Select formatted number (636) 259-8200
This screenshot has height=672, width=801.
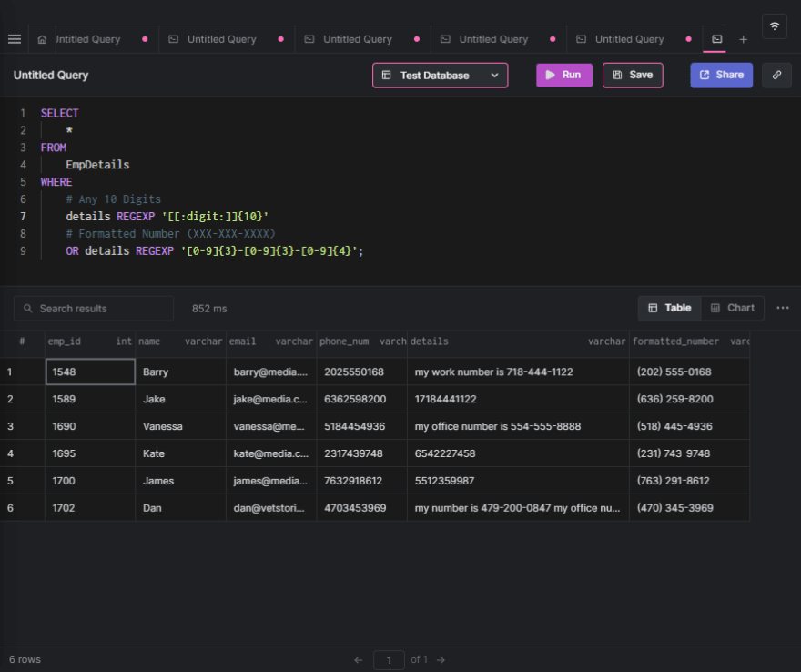[x=690, y=399]
